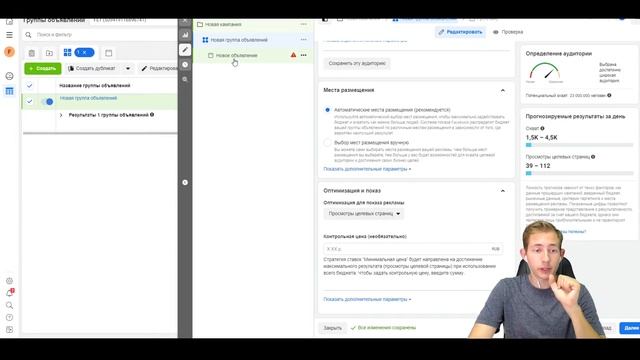Open help question mark icon in sidebar
Viewport: 640px width, 360px height.
click(x=9, y=318)
